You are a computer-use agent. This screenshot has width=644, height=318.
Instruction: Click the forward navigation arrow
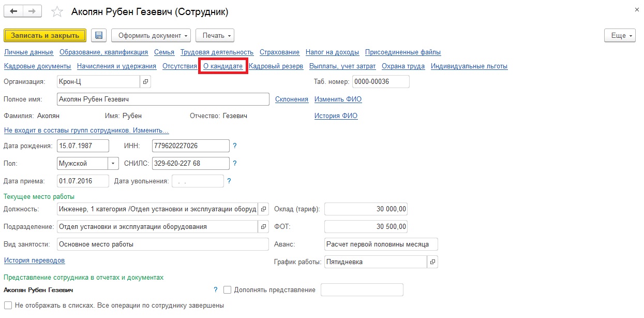tap(32, 11)
